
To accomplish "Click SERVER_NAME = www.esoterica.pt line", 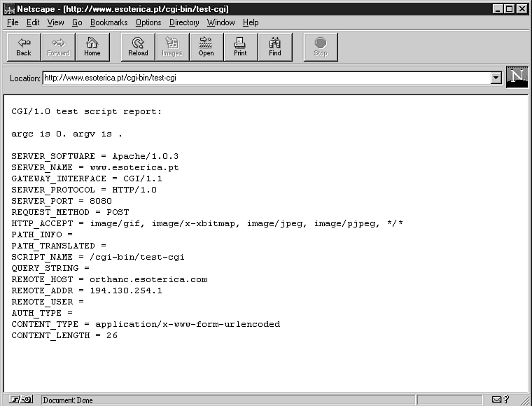I will coord(95,167).
